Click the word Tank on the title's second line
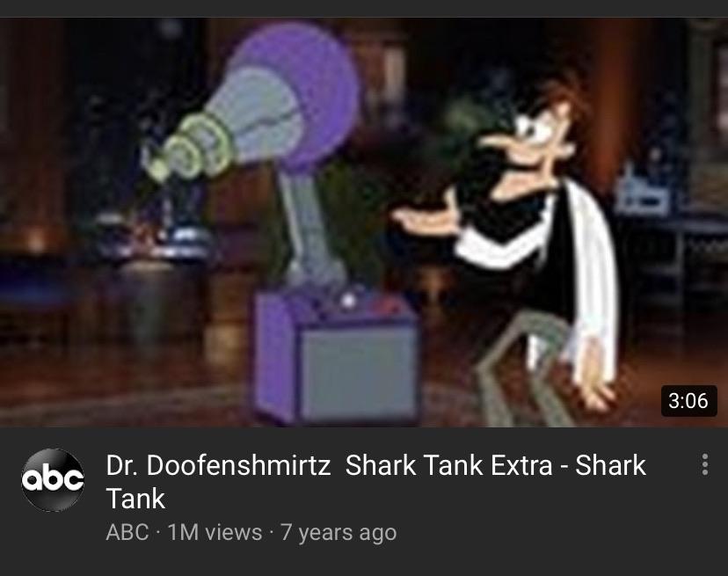 (135, 499)
